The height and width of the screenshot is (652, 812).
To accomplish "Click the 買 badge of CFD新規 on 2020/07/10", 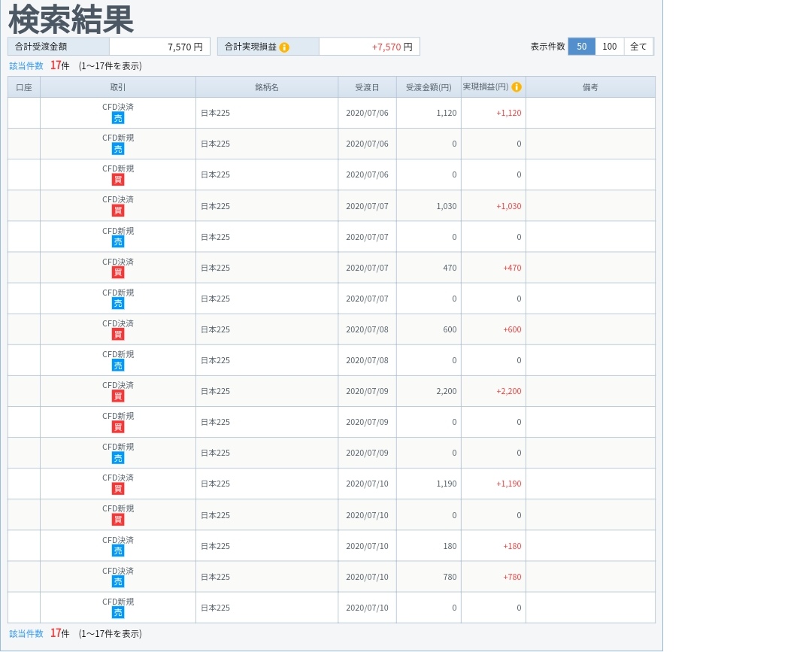I will (118, 520).
